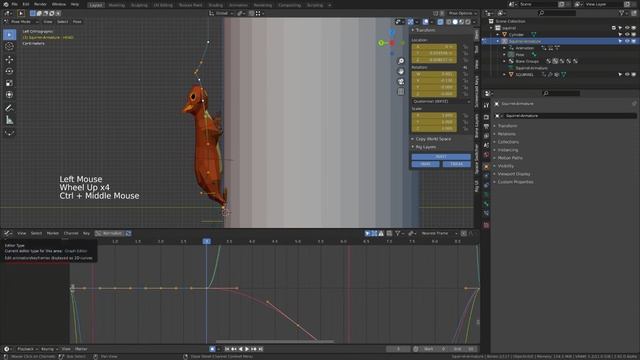Toggle Normalize option in graph editor
Screen dimensions: 640x360
click(109, 233)
